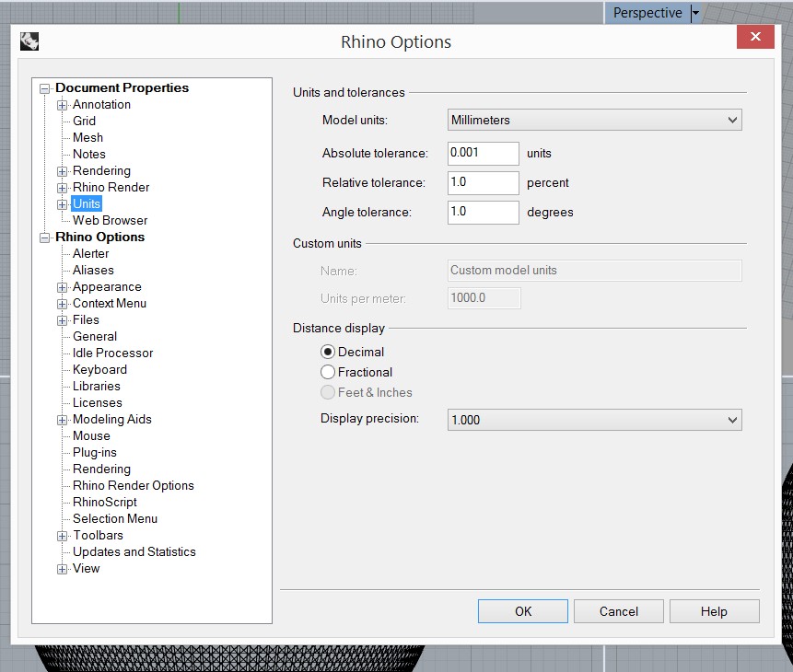Open the Perspective viewport dropdown arrow
Screen dimensions: 793x672
click(x=696, y=13)
